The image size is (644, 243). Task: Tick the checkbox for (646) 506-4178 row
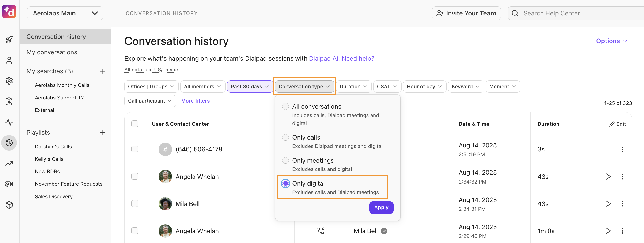pos(135,149)
